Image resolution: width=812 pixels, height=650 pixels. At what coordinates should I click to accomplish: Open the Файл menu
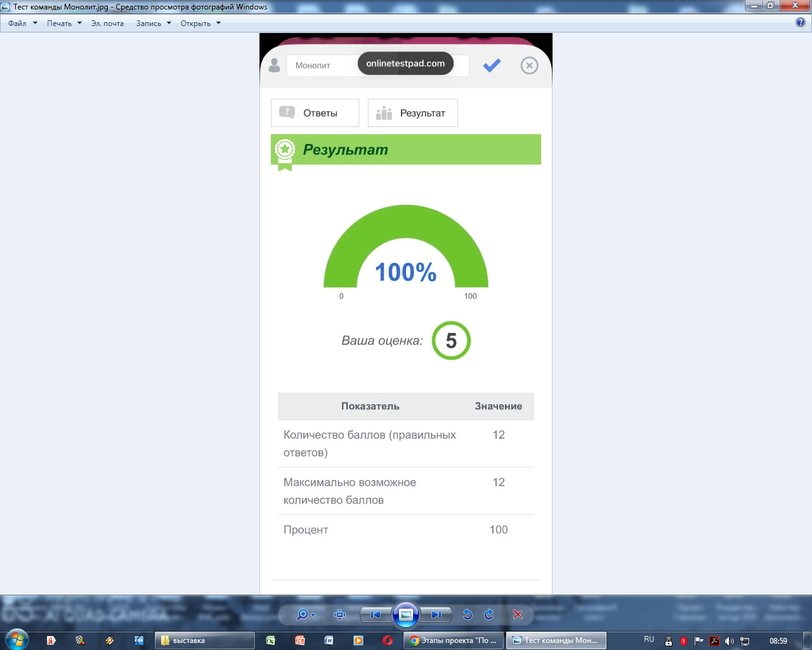pyautogui.click(x=17, y=23)
